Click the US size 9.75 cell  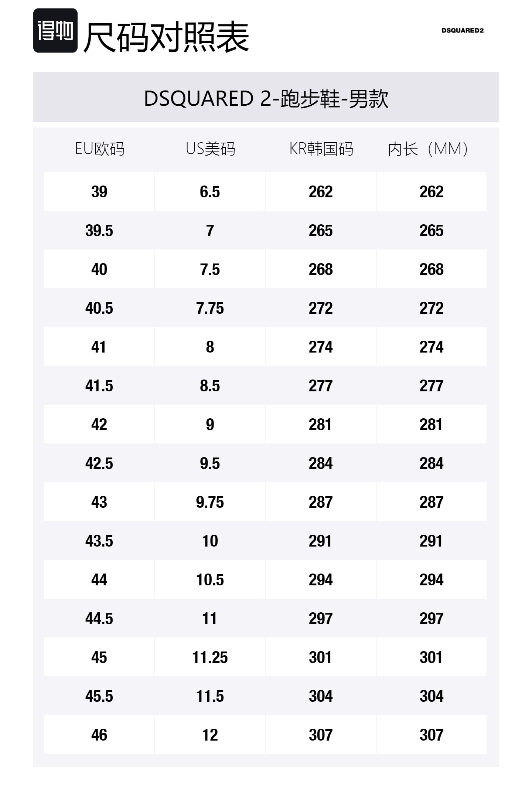tap(210, 502)
